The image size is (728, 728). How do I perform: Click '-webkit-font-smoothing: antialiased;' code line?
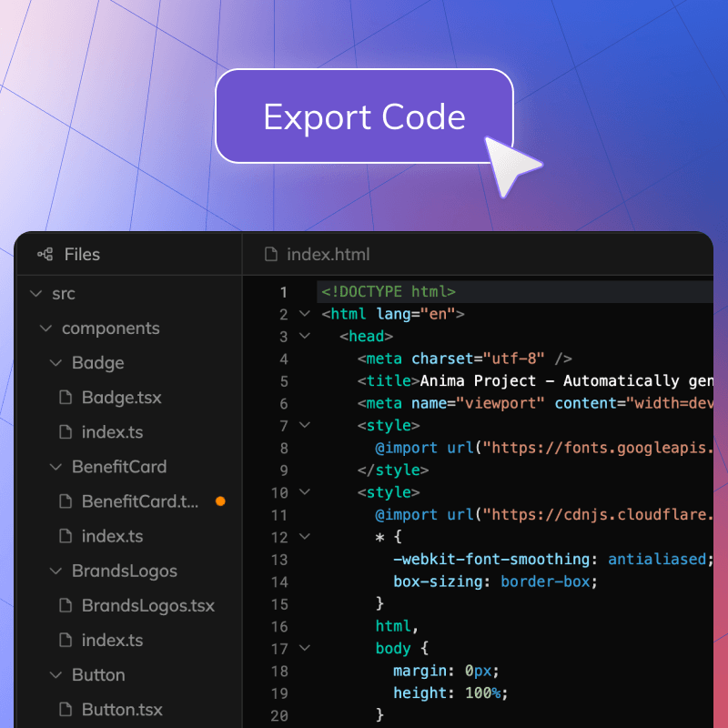click(553, 559)
